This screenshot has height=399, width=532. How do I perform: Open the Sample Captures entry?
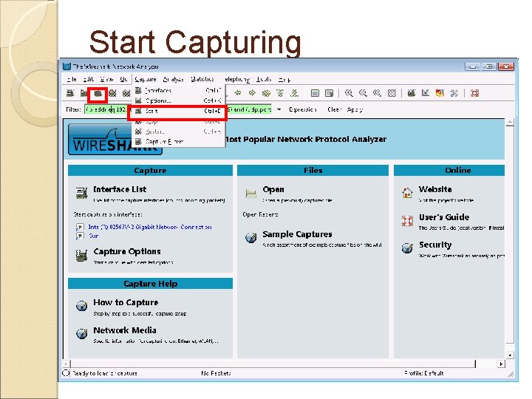297,234
